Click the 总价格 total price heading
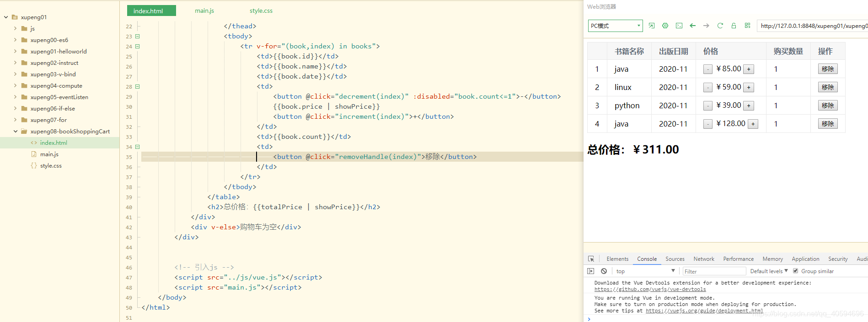Image resolution: width=868 pixels, height=322 pixels. 633,149
